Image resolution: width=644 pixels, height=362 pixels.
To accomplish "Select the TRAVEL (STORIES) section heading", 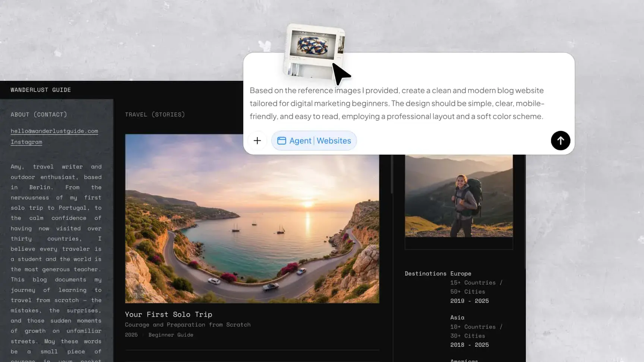I will tap(155, 114).
